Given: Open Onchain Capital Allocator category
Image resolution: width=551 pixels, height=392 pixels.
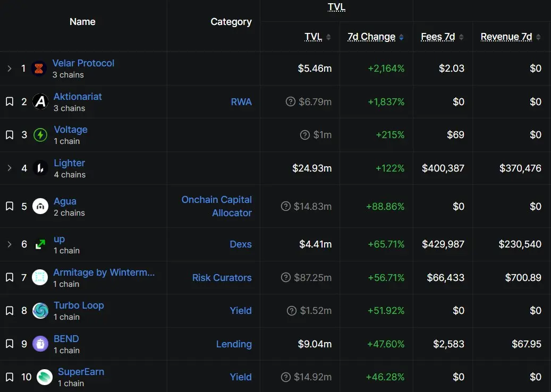Looking at the screenshot, I should point(216,206).
